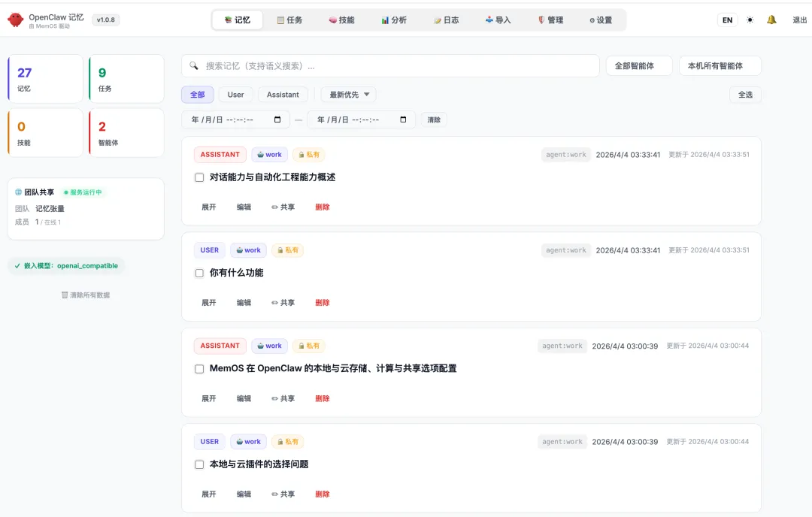Click the 私有 lock badge on the MemOS 在 OpenClaw memory

click(x=309, y=346)
